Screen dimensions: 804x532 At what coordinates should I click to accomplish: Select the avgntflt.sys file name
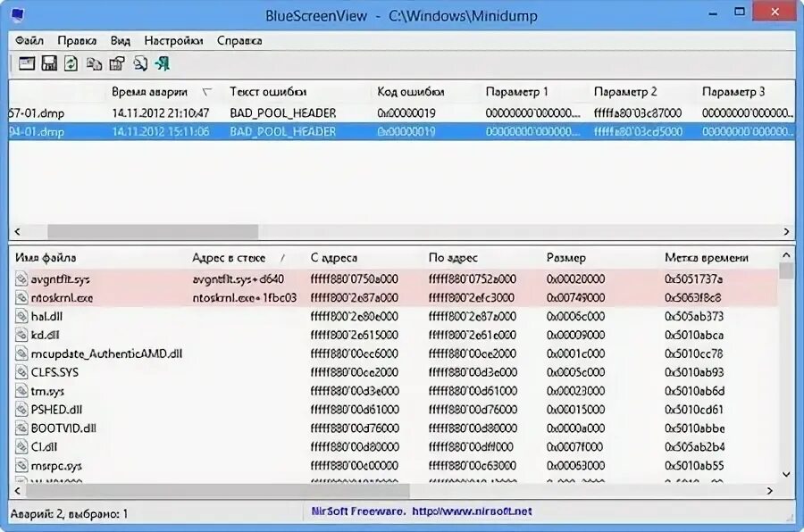pos(60,279)
